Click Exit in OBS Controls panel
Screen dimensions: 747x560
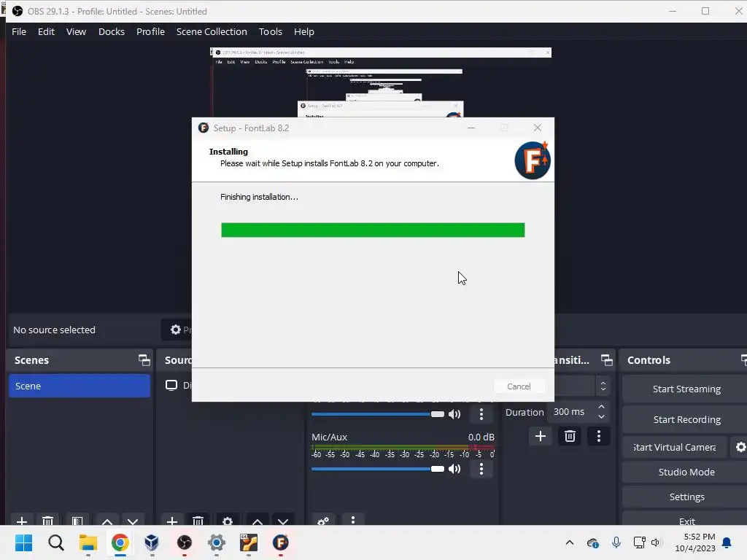tap(686, 520)
